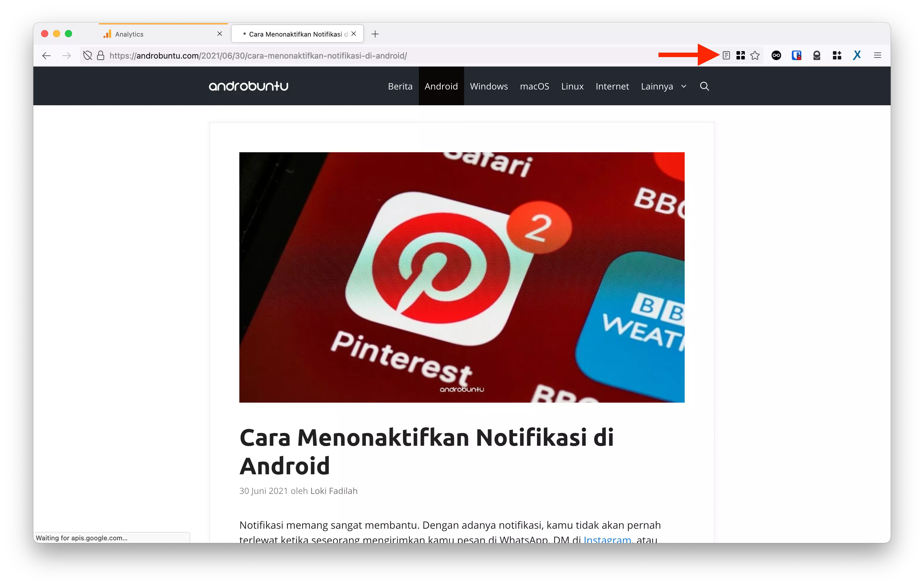The image size is (924, 587).
Task: Bookmark this page using the star icon
Action: (x=755, y=55)
